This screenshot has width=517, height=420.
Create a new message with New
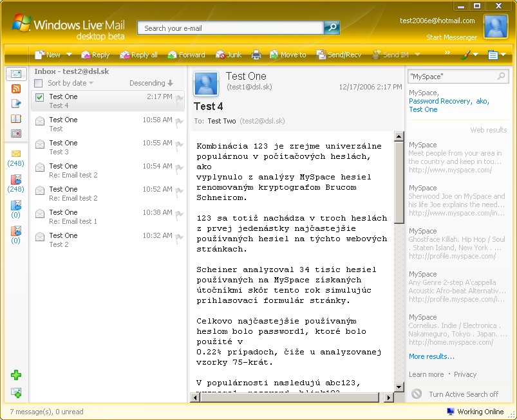(x=48, y=55)
